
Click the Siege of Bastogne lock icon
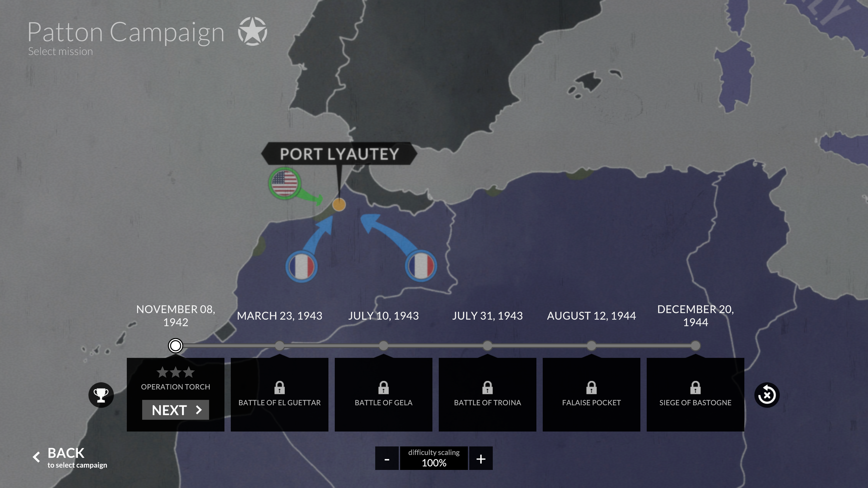click(696, 388)
